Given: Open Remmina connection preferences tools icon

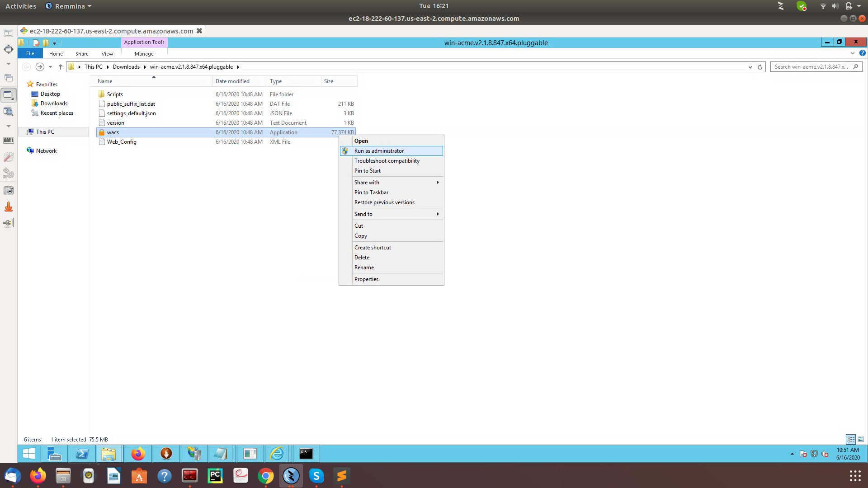Looking at the screenshot, I should (x=8, y=157).
